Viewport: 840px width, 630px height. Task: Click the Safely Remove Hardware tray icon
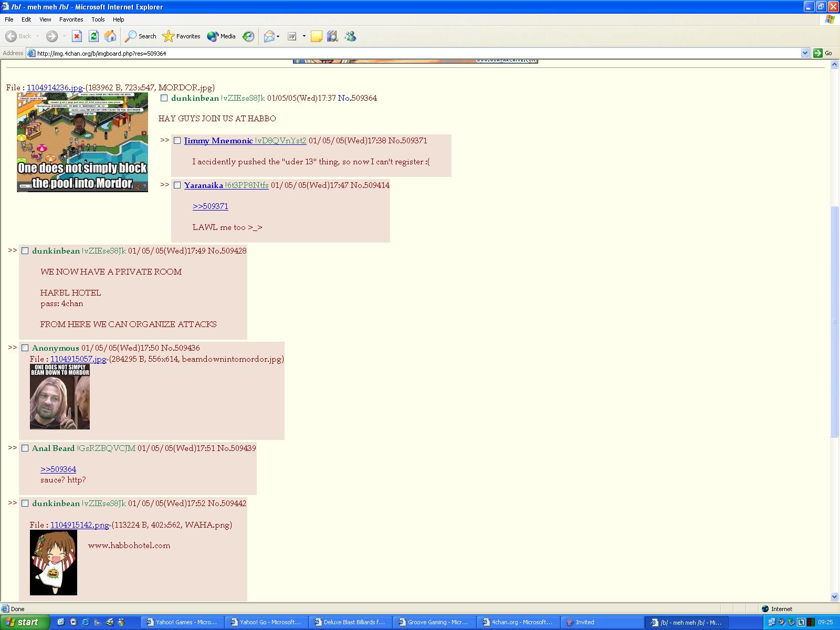pos(791,622)
